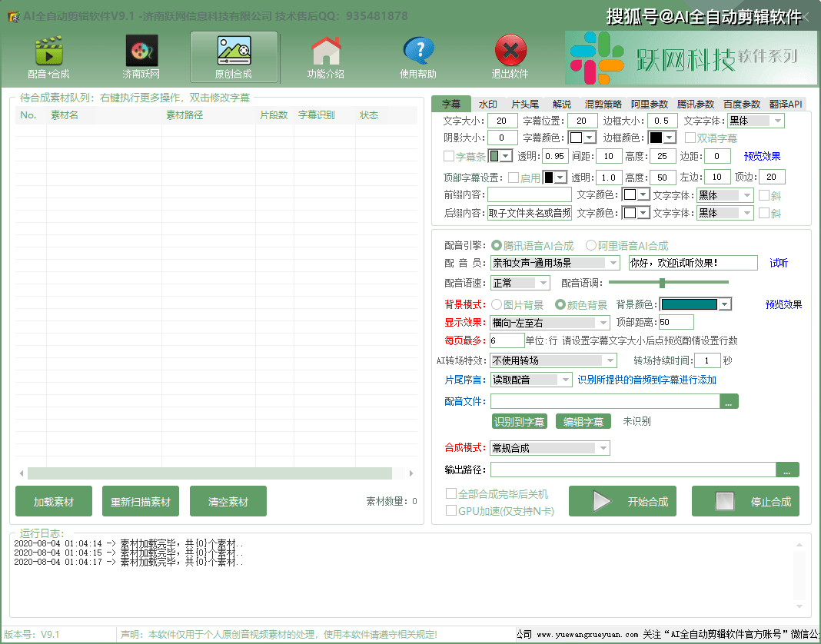Click the 素材名 column header
821x644 pixels.
[x=65, y=115]
